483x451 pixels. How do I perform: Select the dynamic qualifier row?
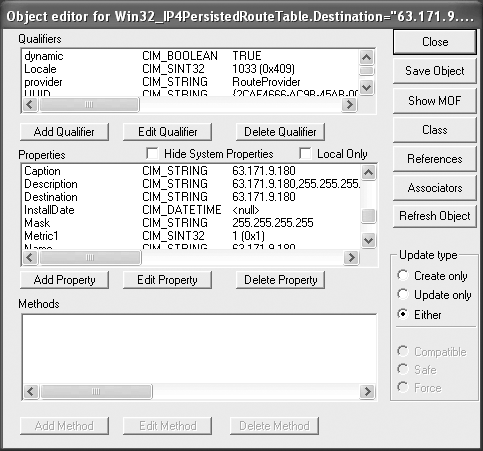click(191, 56)
